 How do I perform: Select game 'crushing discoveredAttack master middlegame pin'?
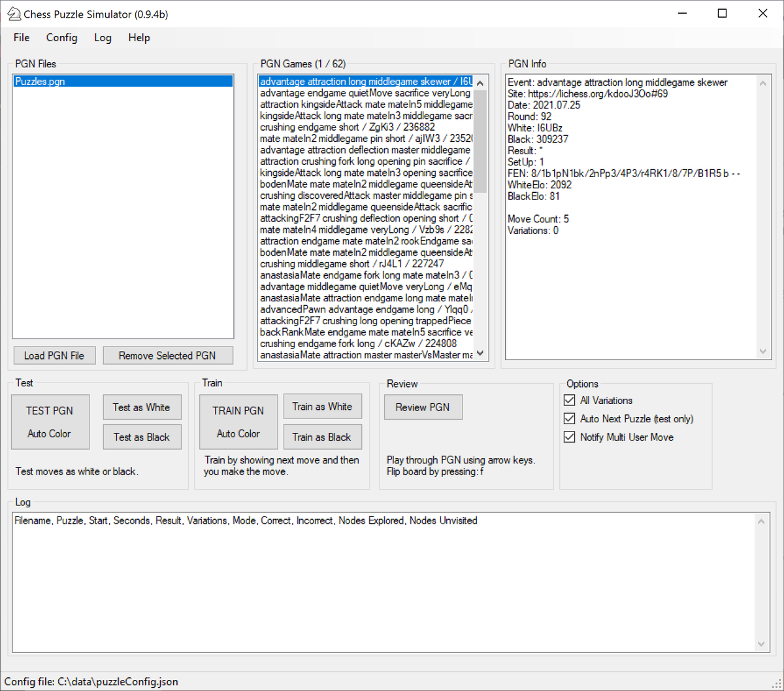(x=366, y=195)
